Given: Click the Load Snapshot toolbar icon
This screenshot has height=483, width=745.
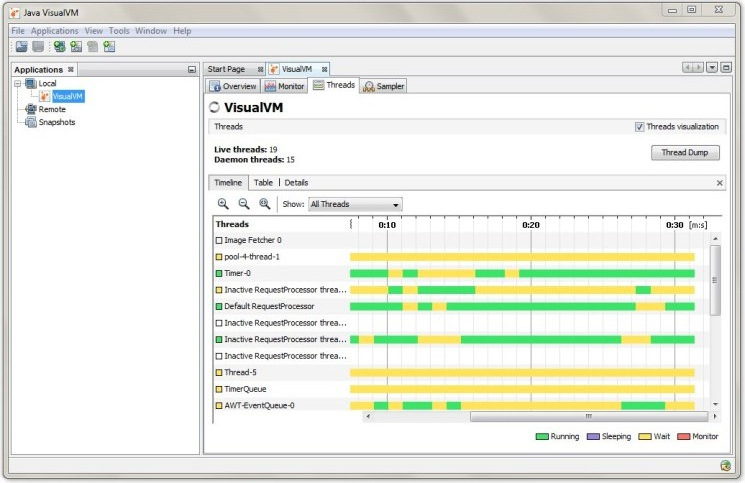Looking at the screenshot, I should pyautogui.click(x=22, y=47).
